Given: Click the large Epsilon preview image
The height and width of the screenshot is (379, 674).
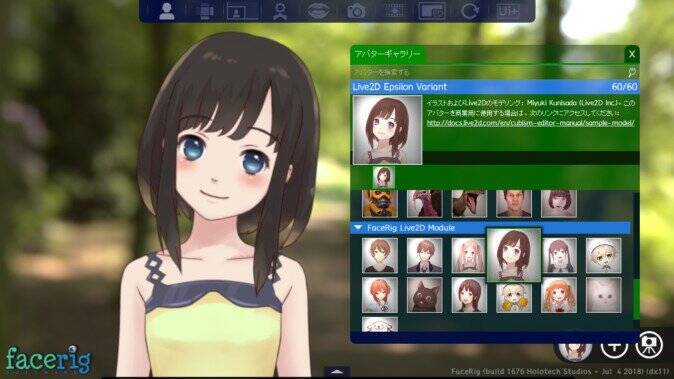Looking at the screenshot, I should tap(387, 130).
